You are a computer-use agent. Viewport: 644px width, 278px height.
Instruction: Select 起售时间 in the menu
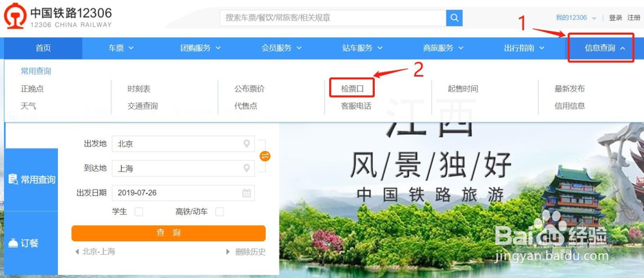coord(463,89)
